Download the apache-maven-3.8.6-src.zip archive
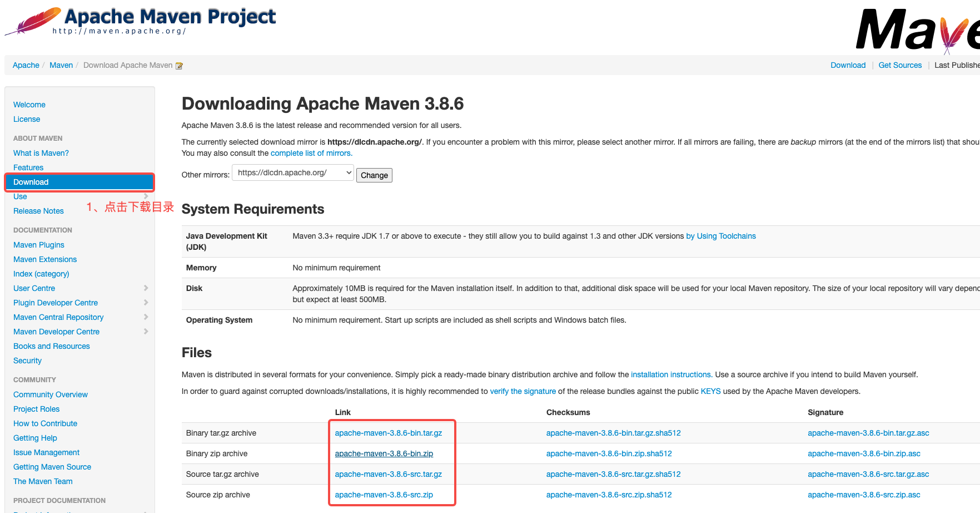The height and width of the screenshot is (513, 980). [384, 495]
